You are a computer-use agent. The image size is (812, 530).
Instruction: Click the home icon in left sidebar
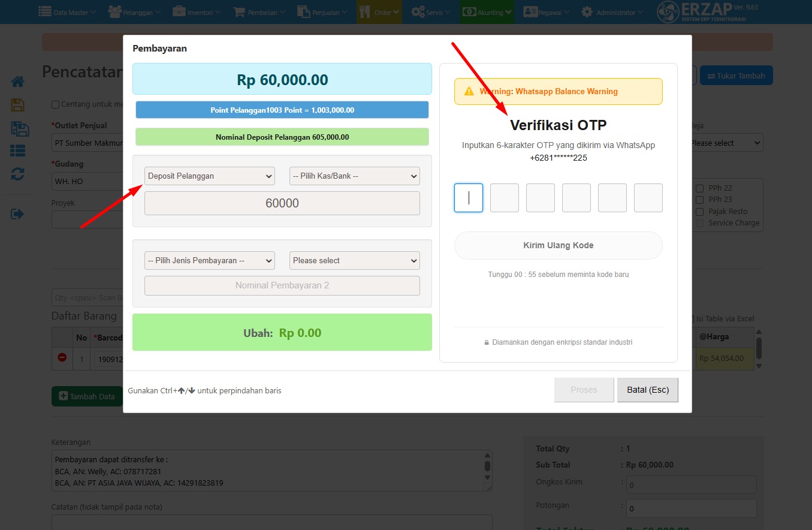pyautogui.click(x=17, y=82)
